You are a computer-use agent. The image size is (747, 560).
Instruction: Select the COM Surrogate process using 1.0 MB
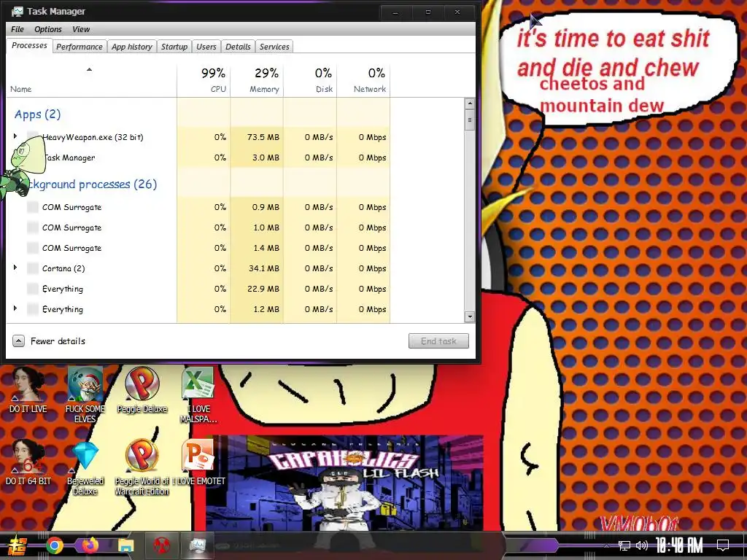pos(198,227)
